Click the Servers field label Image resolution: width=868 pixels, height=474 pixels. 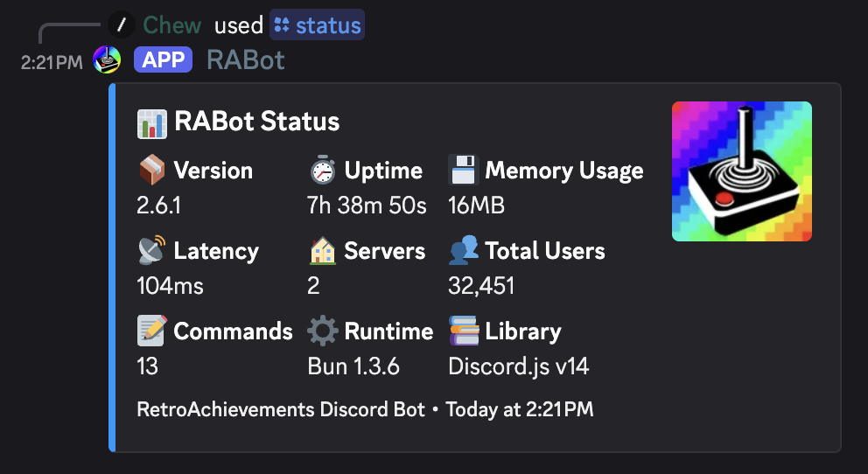385,250
